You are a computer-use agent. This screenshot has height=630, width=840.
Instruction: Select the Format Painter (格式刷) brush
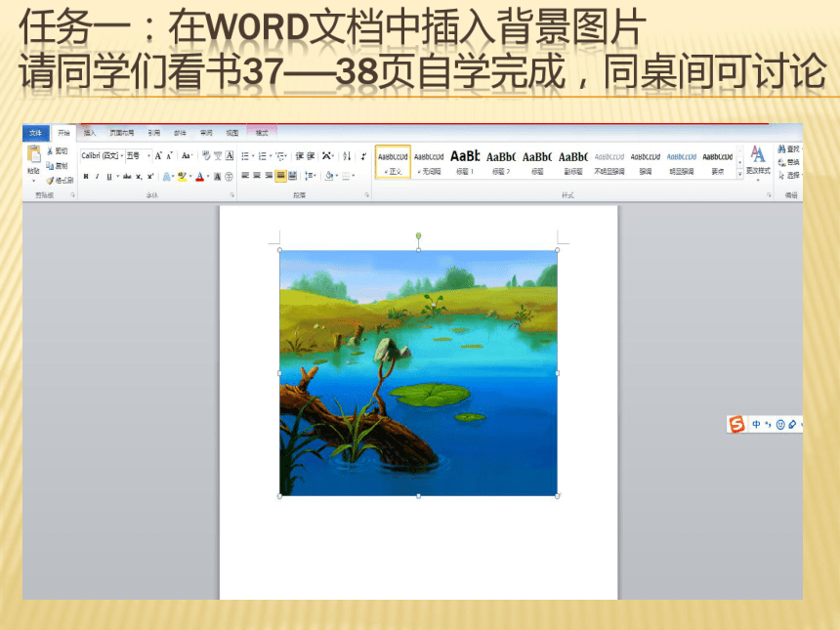click(51, 181)
